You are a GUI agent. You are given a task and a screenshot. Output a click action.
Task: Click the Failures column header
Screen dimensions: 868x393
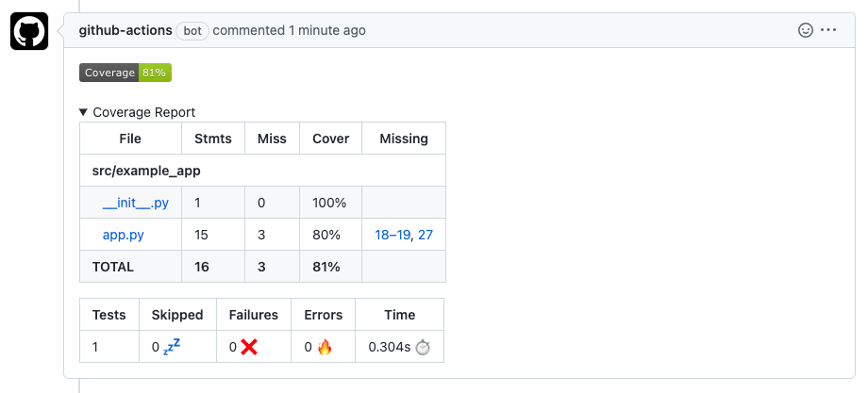pos(254,315)
